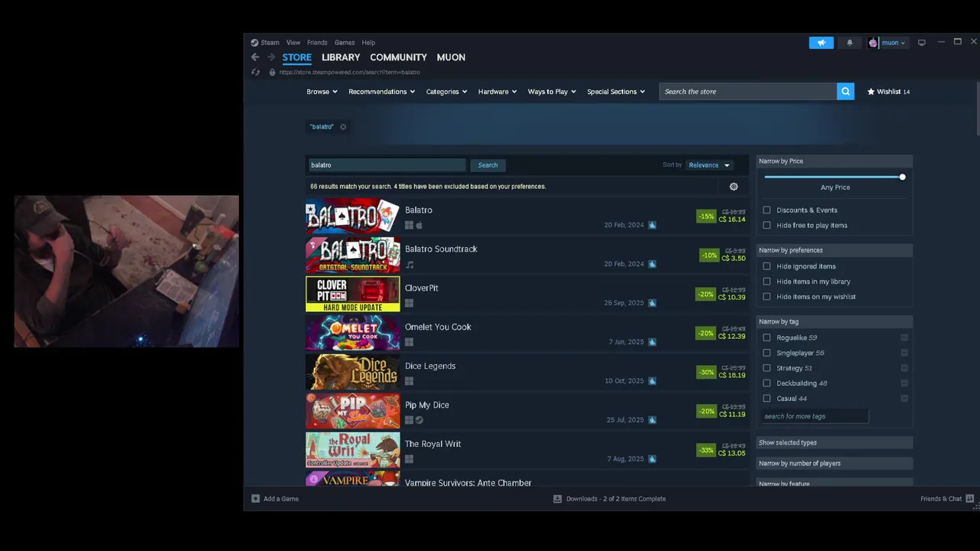Open the Sort by Relevance dropdown

(710, 165)
